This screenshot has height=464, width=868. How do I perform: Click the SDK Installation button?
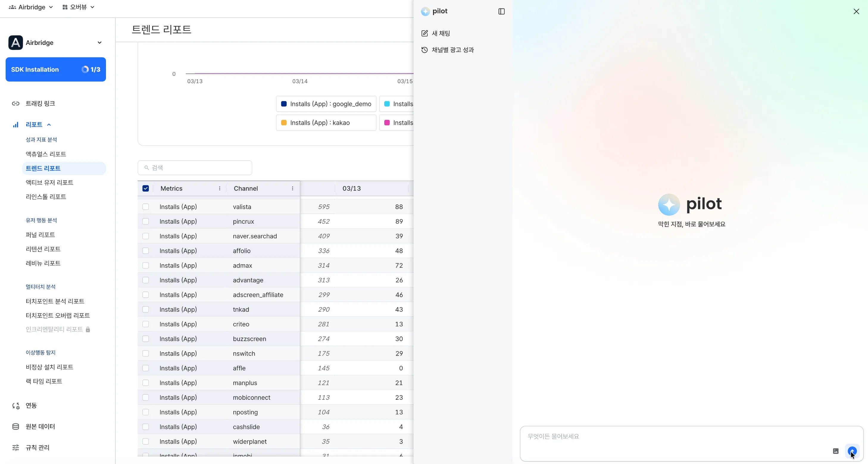(56, 69)
